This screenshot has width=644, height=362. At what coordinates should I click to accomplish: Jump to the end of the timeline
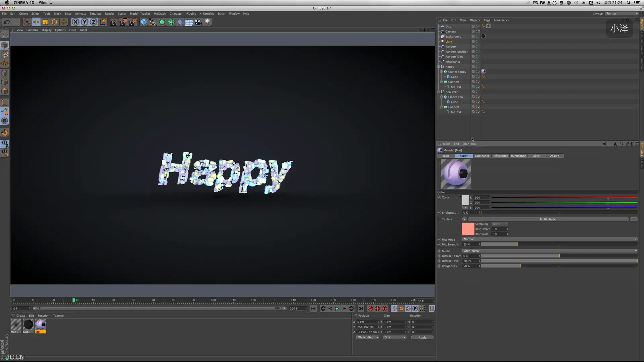click(x=361, y=309)
